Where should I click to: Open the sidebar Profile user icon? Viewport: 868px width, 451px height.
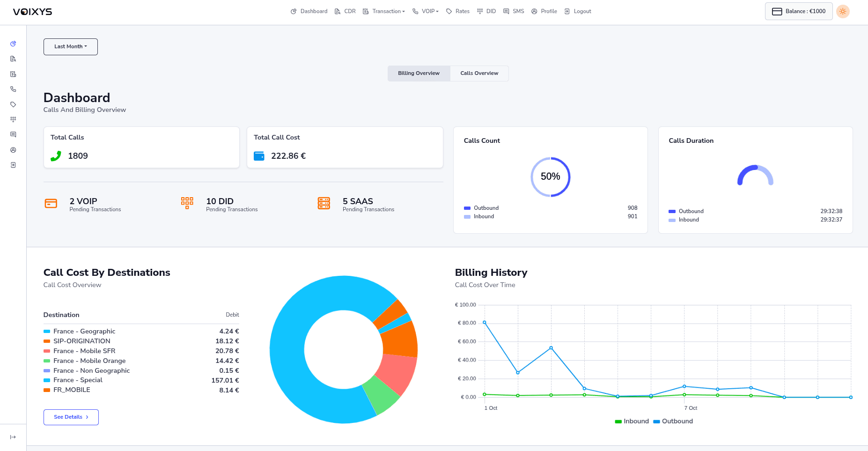[x=13, y=150]
